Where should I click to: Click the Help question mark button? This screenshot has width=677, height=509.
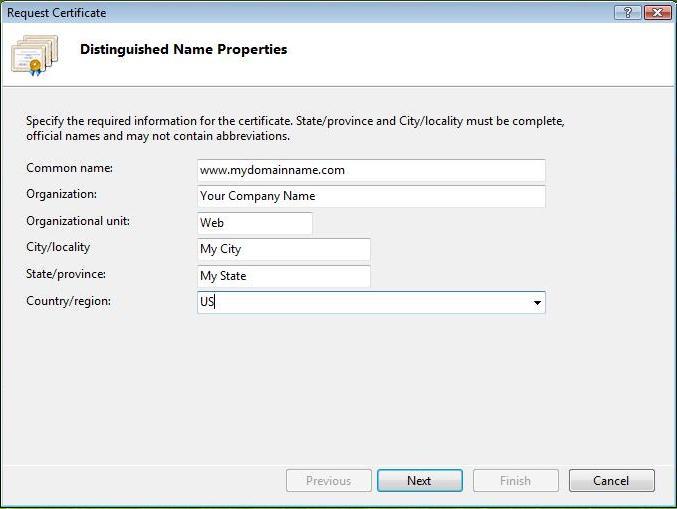pyautogui.click(x=628, y=13)
